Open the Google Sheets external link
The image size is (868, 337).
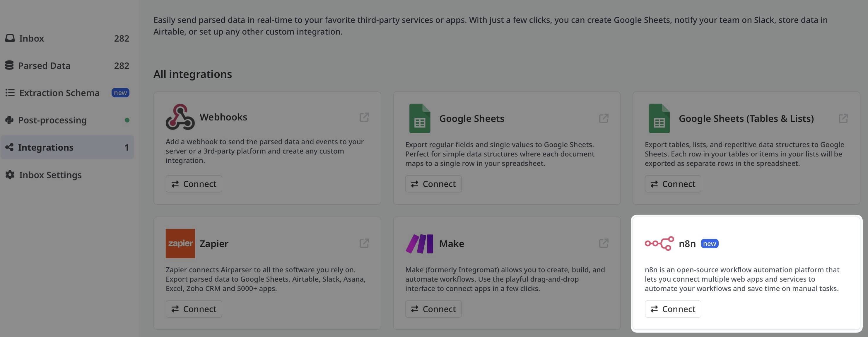pyautogui.click(x=604, y=118)
